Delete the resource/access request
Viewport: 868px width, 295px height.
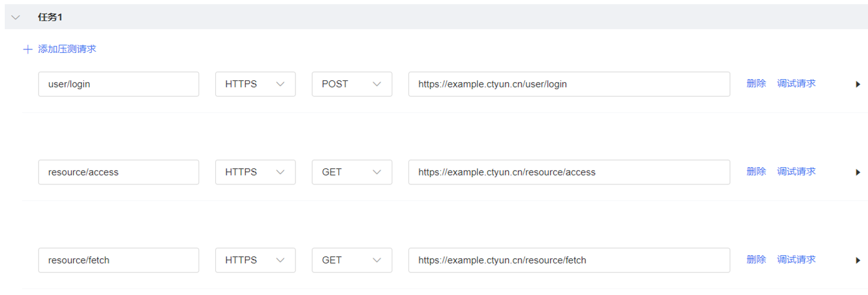[756, 172]
